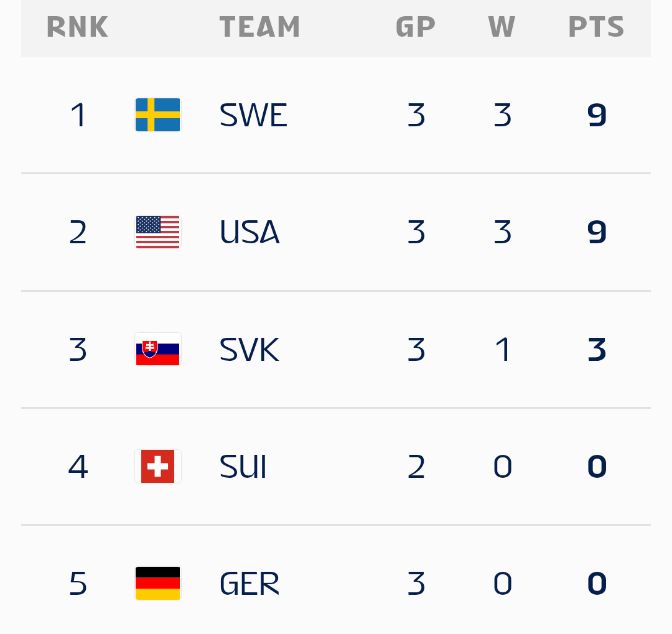
Task: Click rank number 5 for Germany
Action: (x=78, y=584)
